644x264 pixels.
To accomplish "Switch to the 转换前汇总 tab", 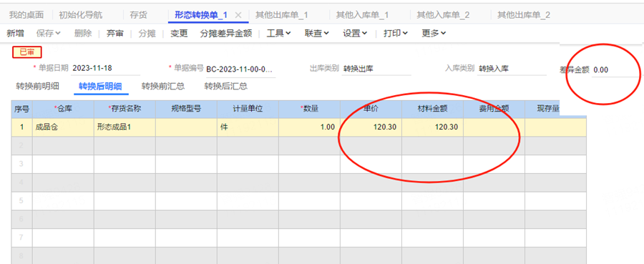I will [x=163, y=87].
